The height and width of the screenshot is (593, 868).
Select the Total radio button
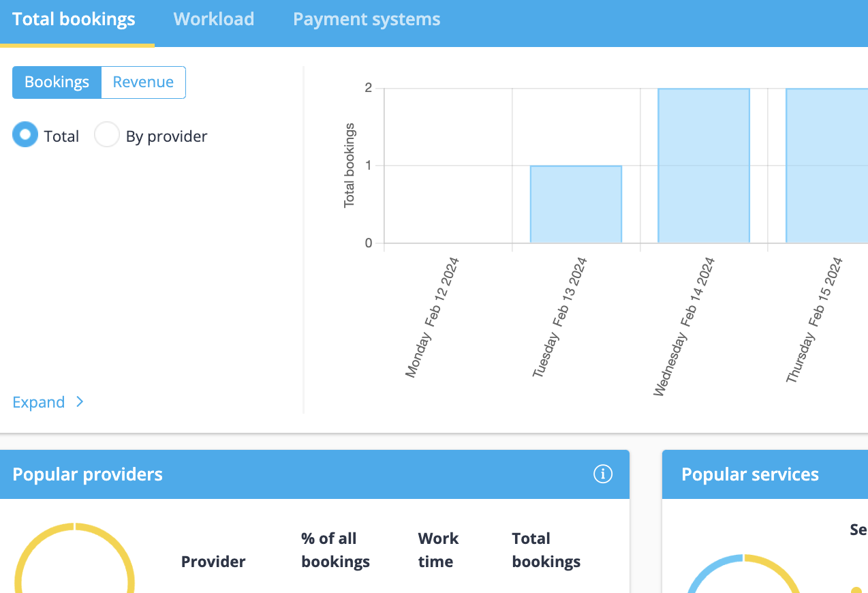pos(25,136)
